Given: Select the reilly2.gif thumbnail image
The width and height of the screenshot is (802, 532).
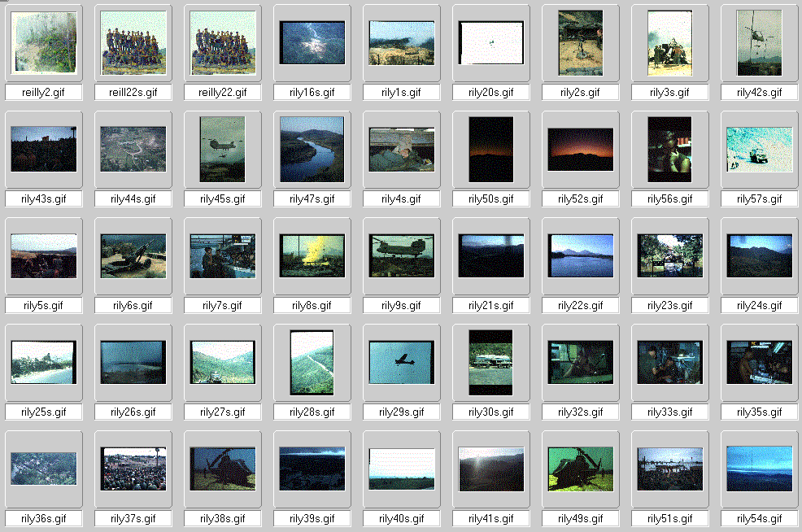Looking at the screenshot, I should (x=44, y=42).
